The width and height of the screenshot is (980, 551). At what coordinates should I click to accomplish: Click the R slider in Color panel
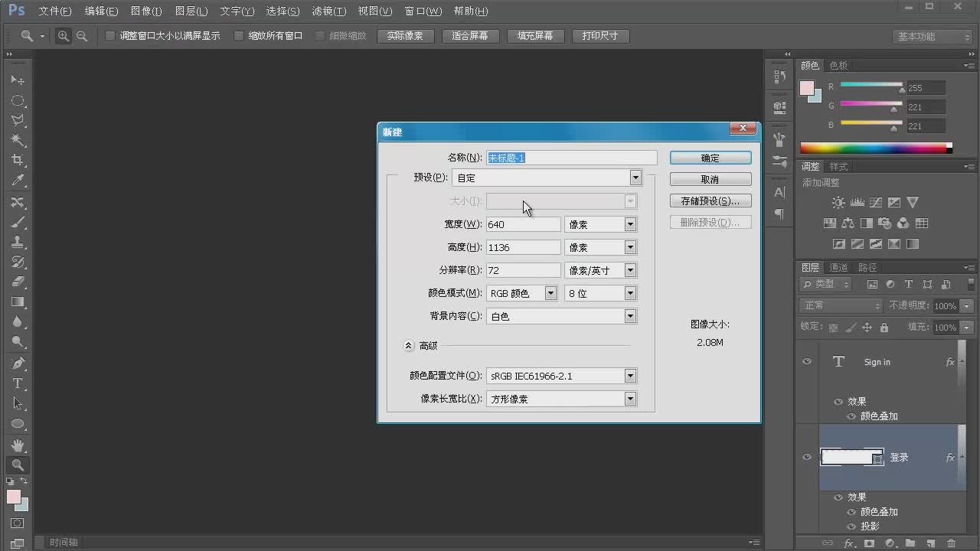[871, 85]
